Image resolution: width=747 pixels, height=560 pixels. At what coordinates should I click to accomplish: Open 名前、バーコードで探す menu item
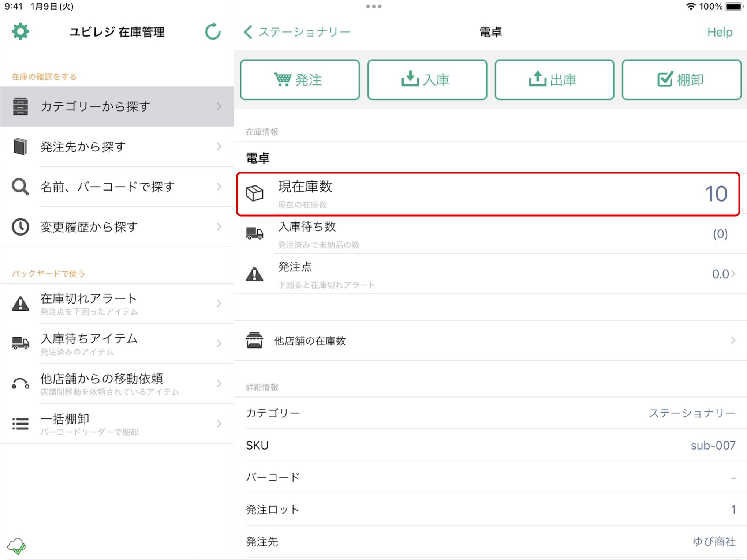[117, 187]
